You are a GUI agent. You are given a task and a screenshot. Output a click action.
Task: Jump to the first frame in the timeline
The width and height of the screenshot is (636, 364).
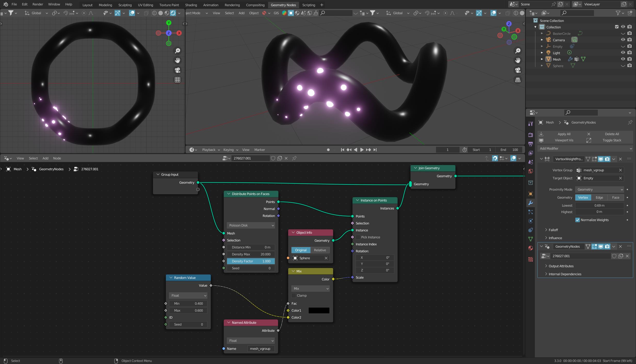(x=342, y=150)
